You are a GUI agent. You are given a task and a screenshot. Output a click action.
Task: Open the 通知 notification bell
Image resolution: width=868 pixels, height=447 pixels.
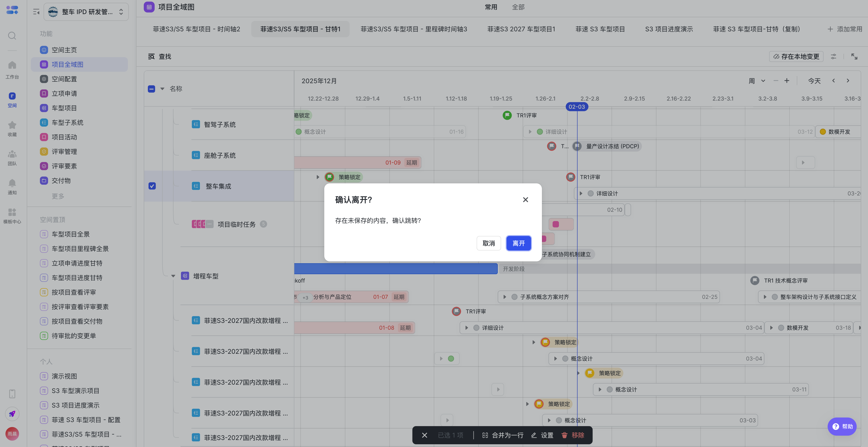click(12, 187)
